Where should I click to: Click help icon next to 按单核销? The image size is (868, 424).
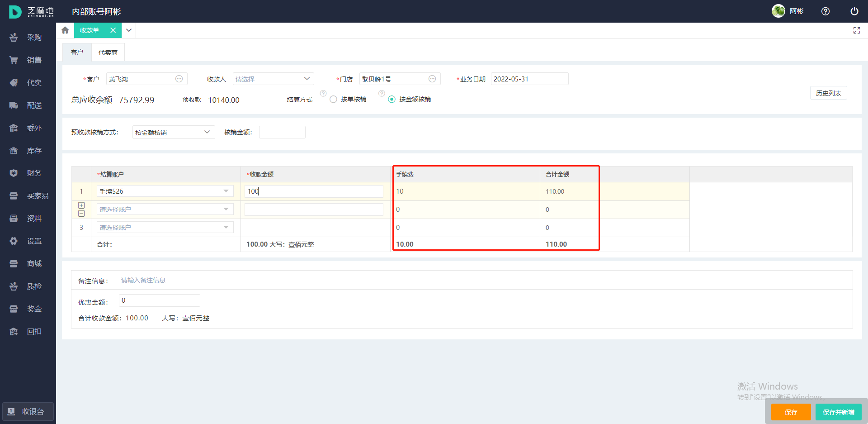(x=323, y=93)
